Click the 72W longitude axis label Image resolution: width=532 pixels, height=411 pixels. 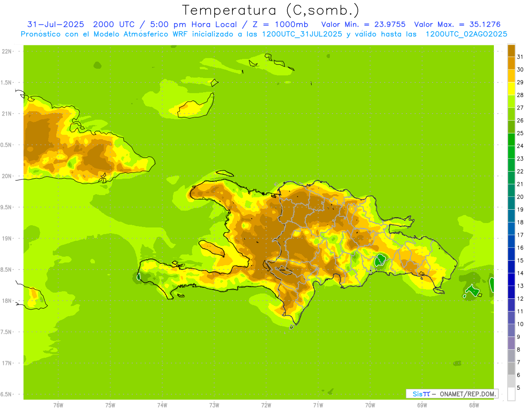click(x=266, y=405)
